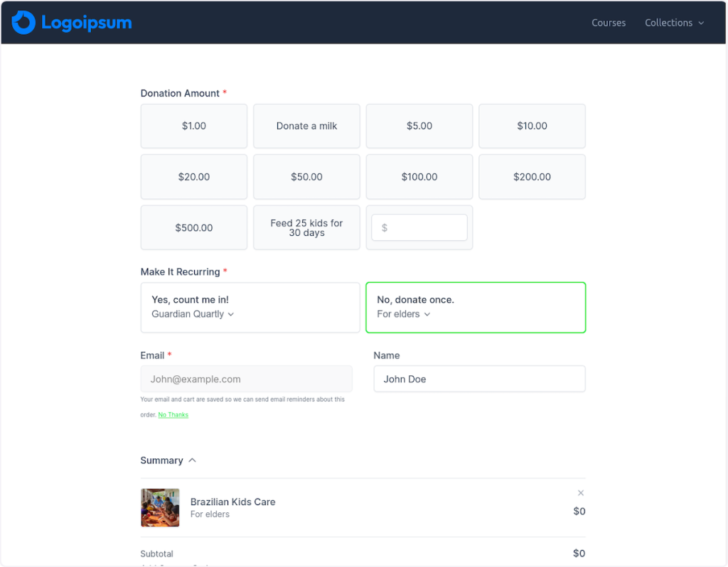Click the Logoipsum logo icon
This screenshot has height=567, width=728.
point(23,23)
